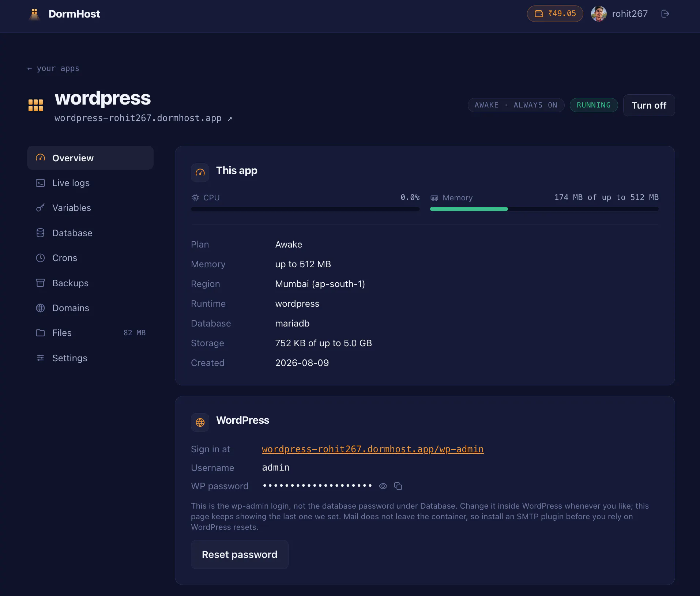Click the Backups archive icon

click(40, 283)
